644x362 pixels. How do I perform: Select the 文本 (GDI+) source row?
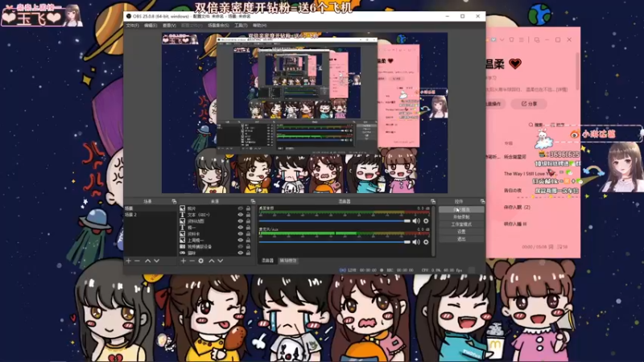coord(215,215)
